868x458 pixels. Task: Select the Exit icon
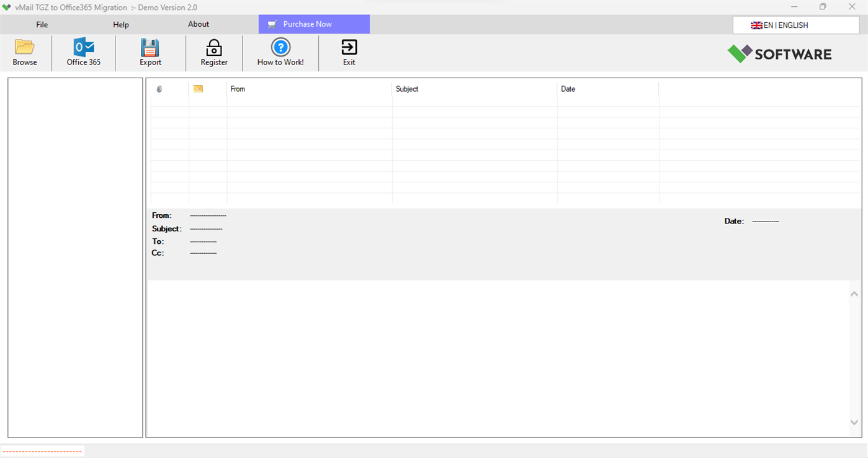349,46
